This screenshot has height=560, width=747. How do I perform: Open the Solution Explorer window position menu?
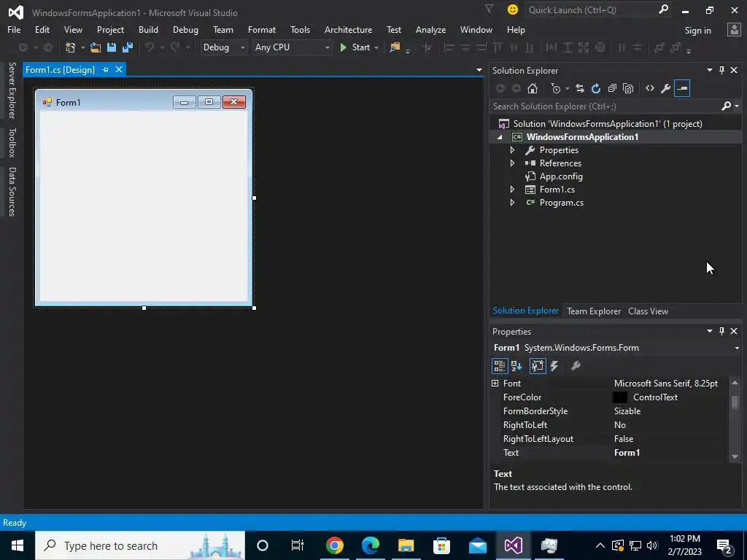pyautogui.click(x=709, y=70)
